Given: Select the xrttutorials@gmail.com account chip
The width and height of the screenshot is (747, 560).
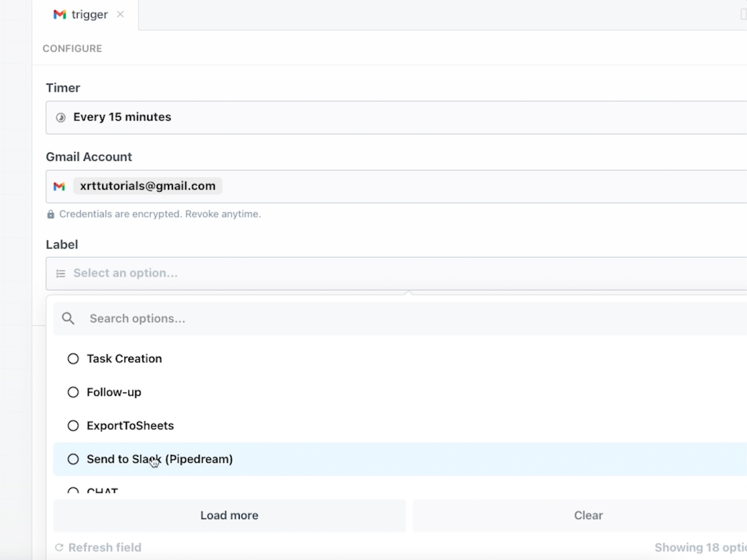Looking at the screenshot, I should 148,186.
